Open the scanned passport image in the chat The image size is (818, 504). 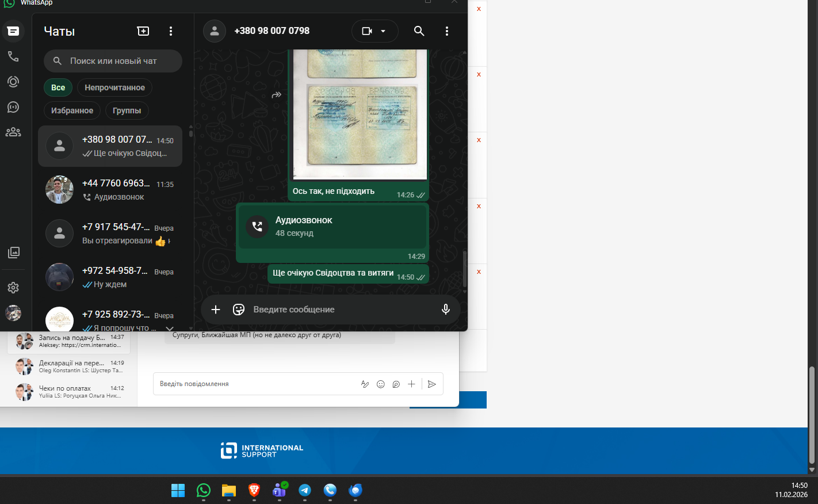(x=360, y=114)
